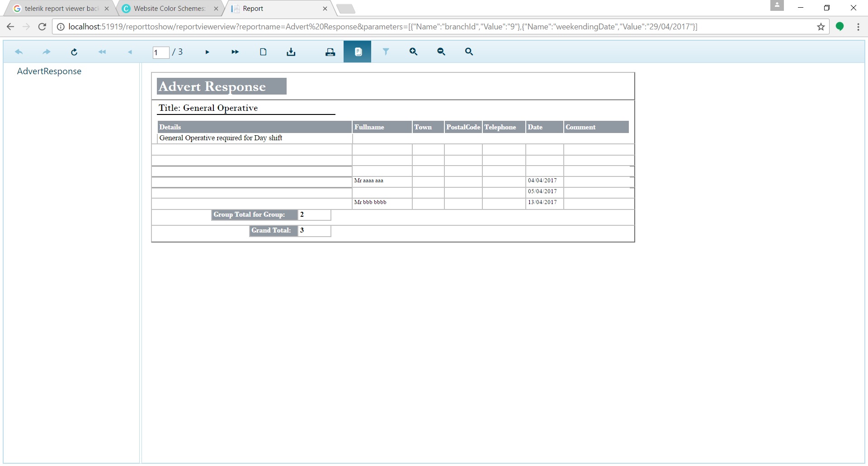
Task: Click Title: General Operative heading
Action: 208,108
